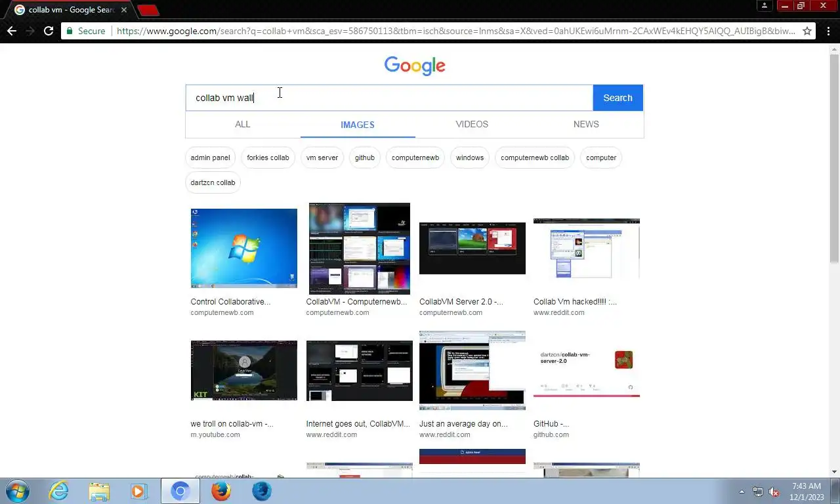Launch Internet Explorer from taskbar

59,491
